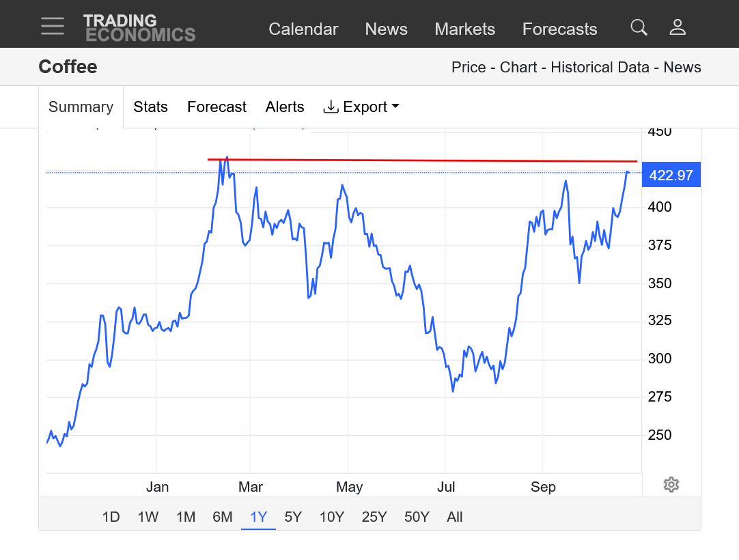Open chart settings gear icon
Screen dimensions: 739x560
[671, 485]
